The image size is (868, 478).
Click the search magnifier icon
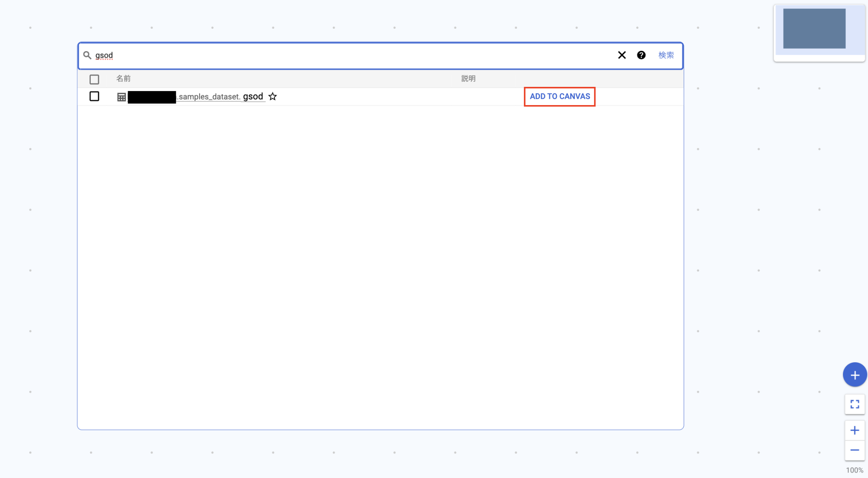click(x=88, y=55)
